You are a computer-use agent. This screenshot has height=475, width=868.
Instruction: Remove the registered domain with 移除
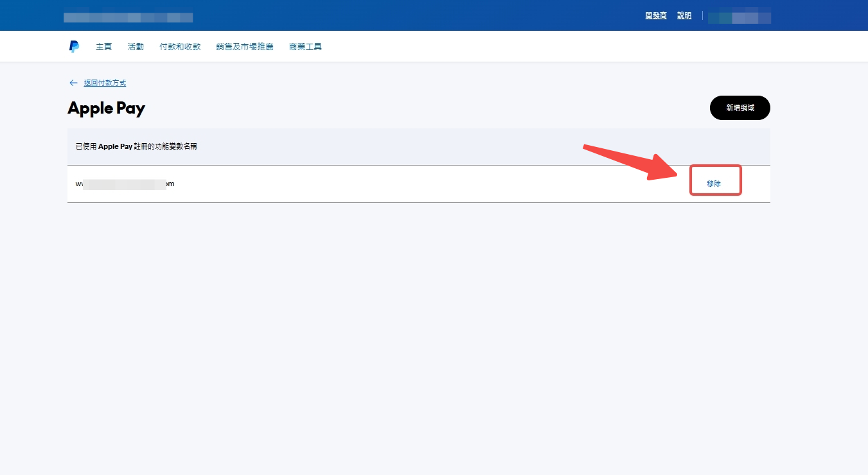(714, 184)
